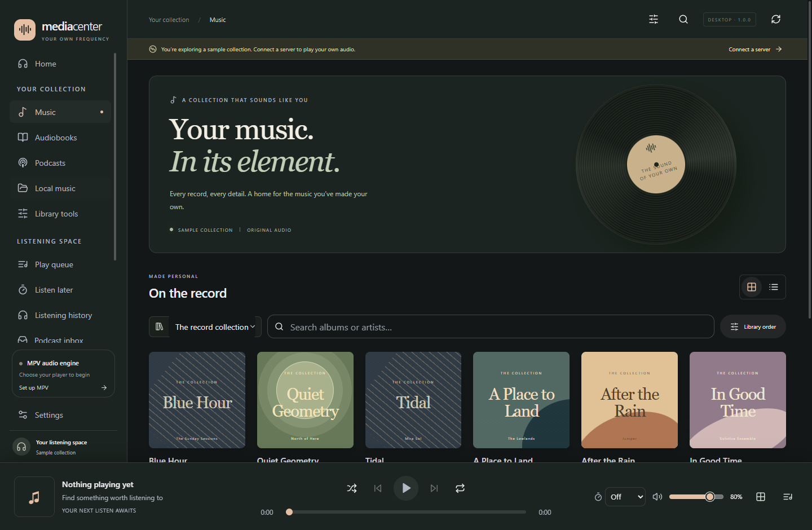Open Library order button
Viewport: 812px width, 530px height.
753,326
